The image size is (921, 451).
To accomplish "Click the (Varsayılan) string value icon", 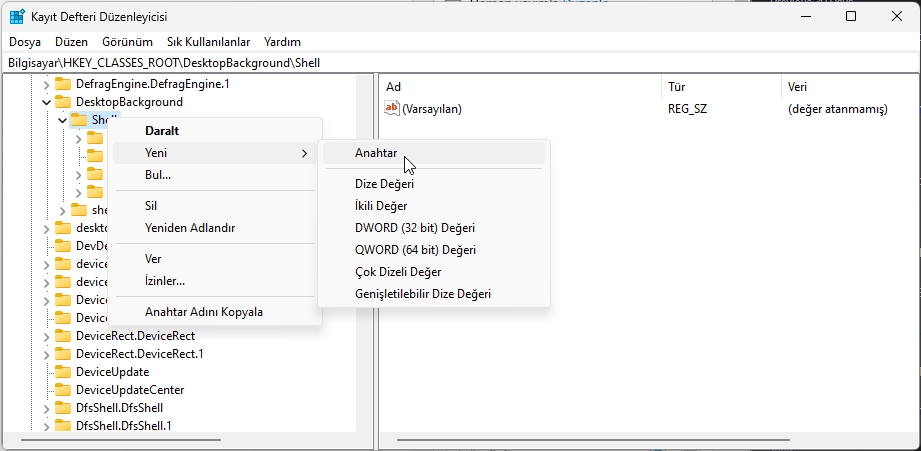I will (x=392, y=109).
